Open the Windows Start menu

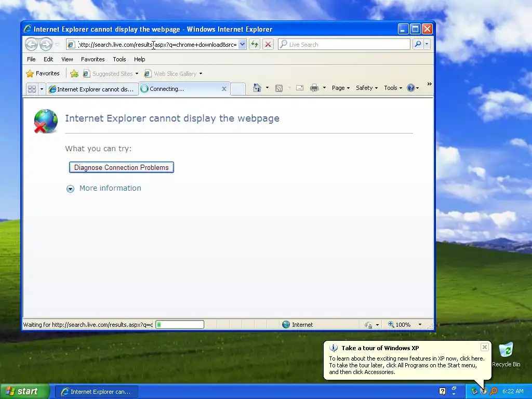(x=25, y=391)
